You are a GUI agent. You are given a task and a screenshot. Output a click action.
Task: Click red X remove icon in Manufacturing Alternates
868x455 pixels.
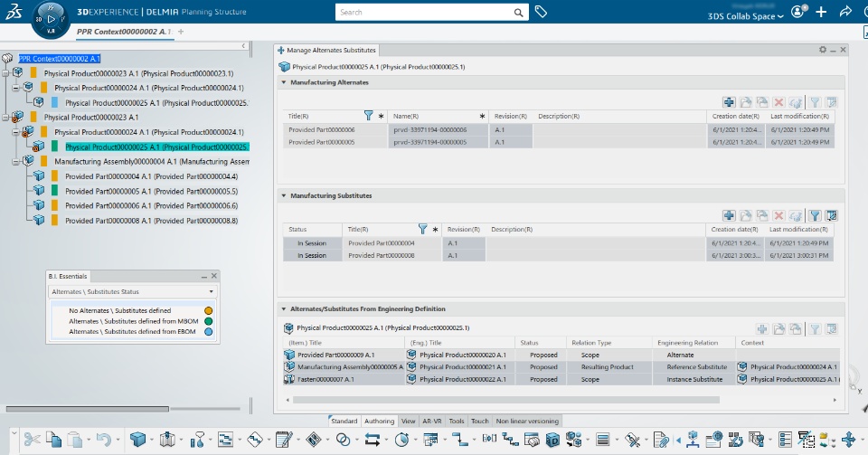[x=778, y=102]
